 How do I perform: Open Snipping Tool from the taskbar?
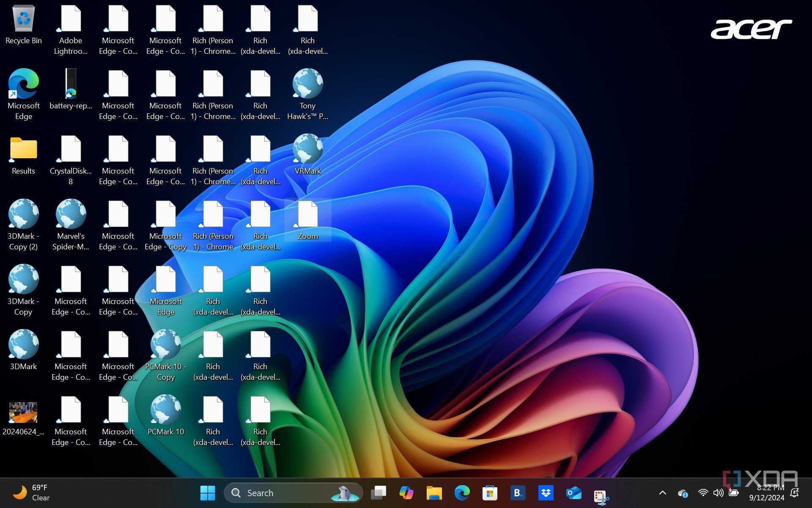[601, 496]
